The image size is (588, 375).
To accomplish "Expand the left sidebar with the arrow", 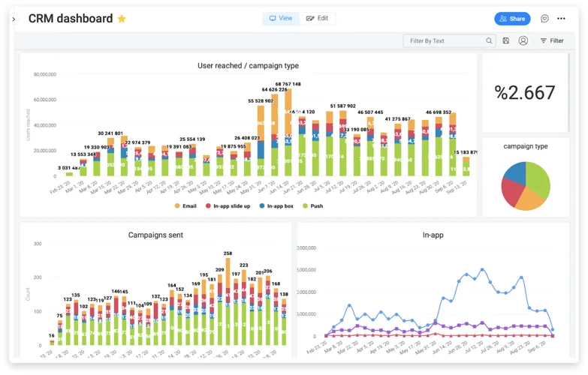I will pyautogui.click(x=14, y=19).
